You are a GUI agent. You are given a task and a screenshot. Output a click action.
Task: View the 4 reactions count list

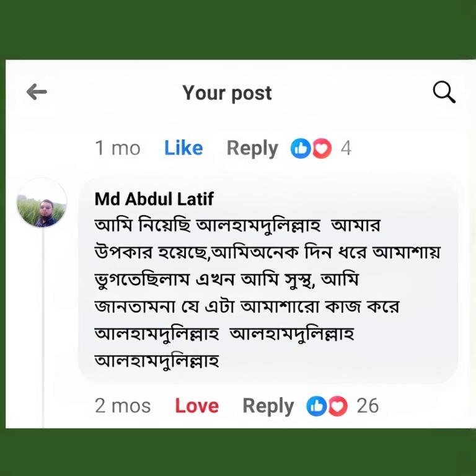pos(346,149)
